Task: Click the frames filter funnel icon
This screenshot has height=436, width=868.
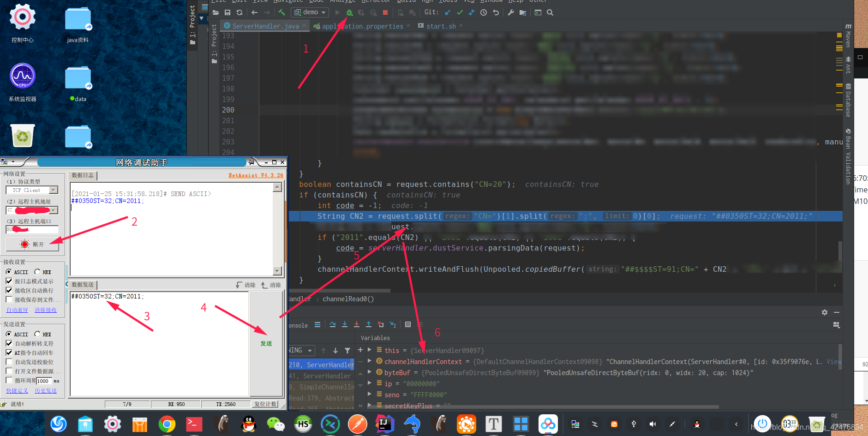Action: 347,351
